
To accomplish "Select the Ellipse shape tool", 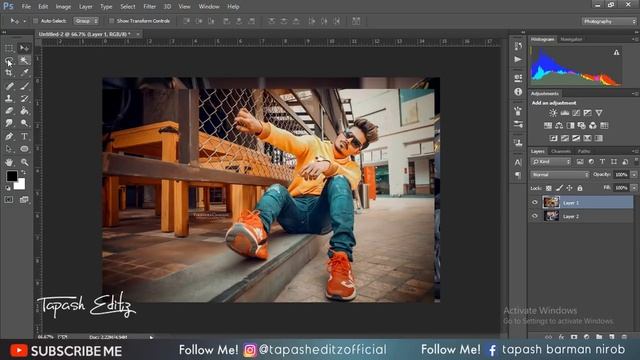I will [24, 149].
